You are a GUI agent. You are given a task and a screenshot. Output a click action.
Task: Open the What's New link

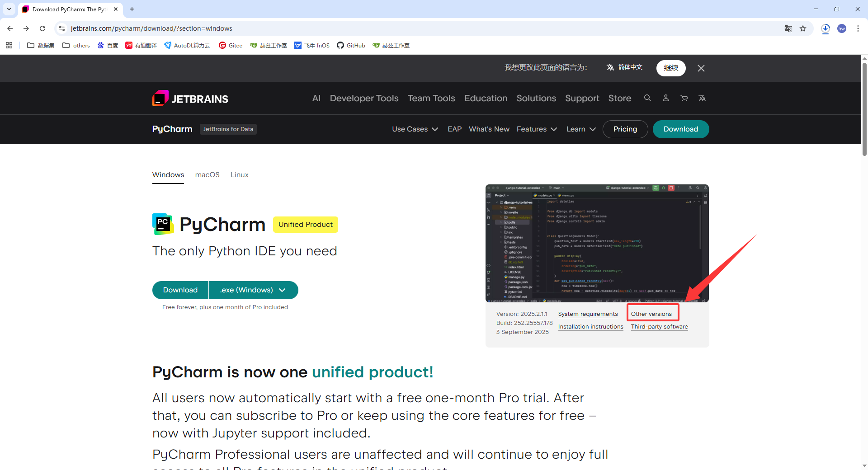point(489,129)
